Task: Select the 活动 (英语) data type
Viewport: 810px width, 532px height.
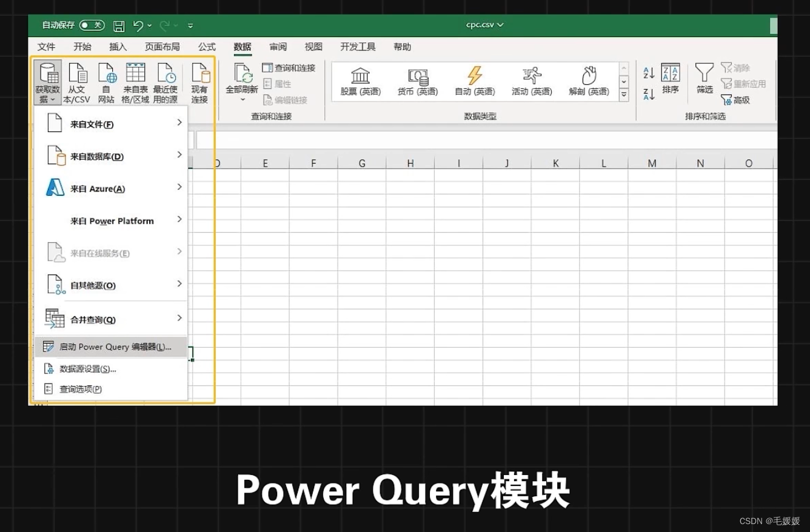Action: 532,82
